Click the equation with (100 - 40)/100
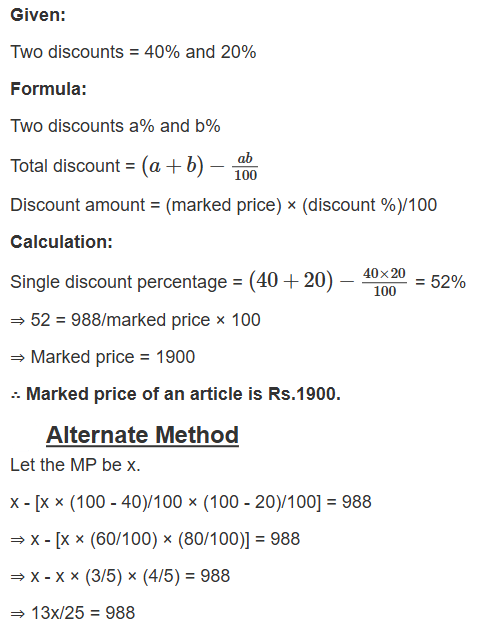 [191, 502]
